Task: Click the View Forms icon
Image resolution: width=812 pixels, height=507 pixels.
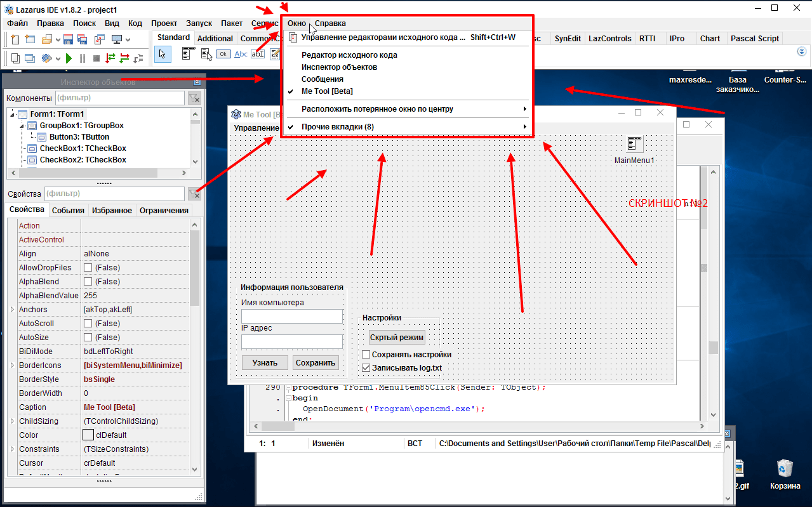Action: (x=30, y=58)
